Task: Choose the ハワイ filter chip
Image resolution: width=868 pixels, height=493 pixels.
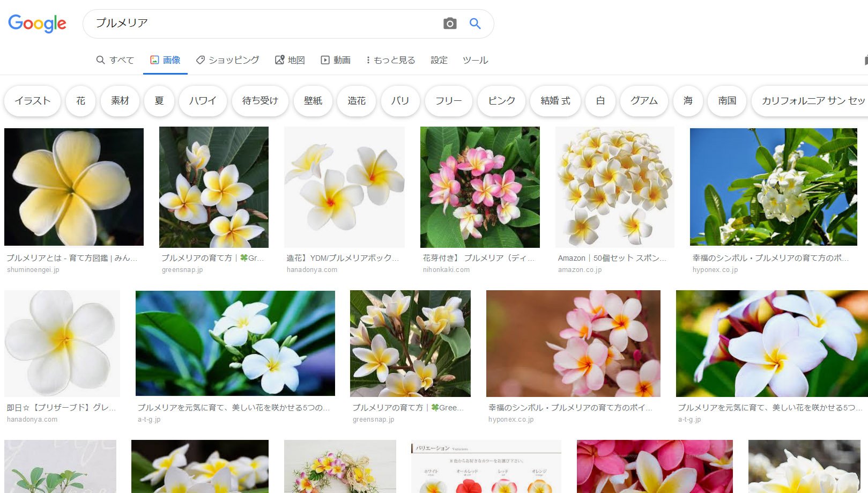Action: coord(203,101)
